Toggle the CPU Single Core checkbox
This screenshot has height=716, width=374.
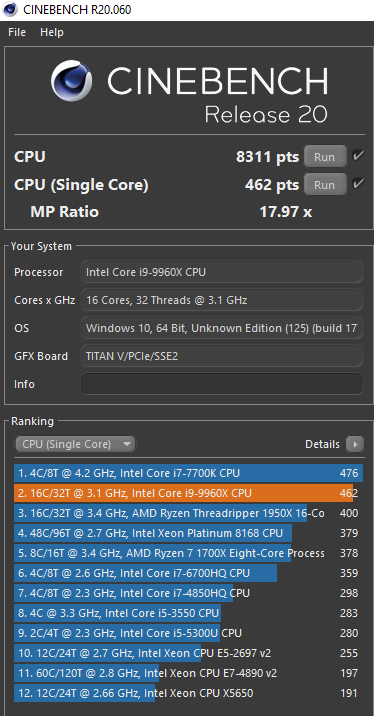pos(358,184)
